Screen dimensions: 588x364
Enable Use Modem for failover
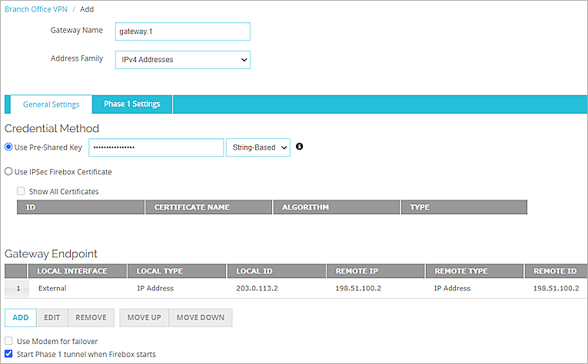point(9,341)
